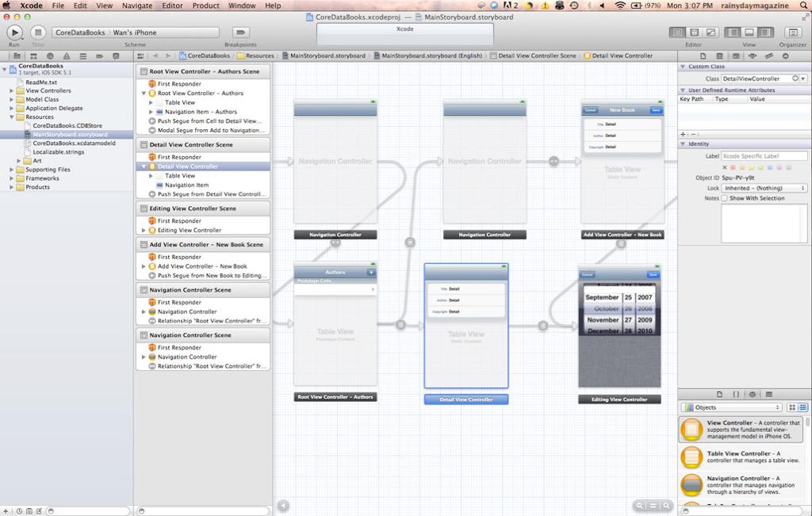The height and width of the screenshot is (516, 812).
Task: Expand the Model Class folder
Action: pos(11,99)
